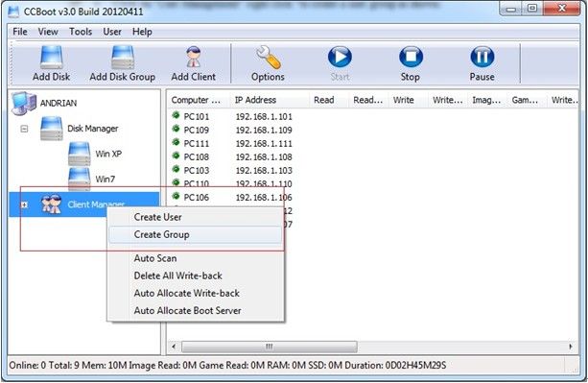Select the PC101 computer name

196,117
